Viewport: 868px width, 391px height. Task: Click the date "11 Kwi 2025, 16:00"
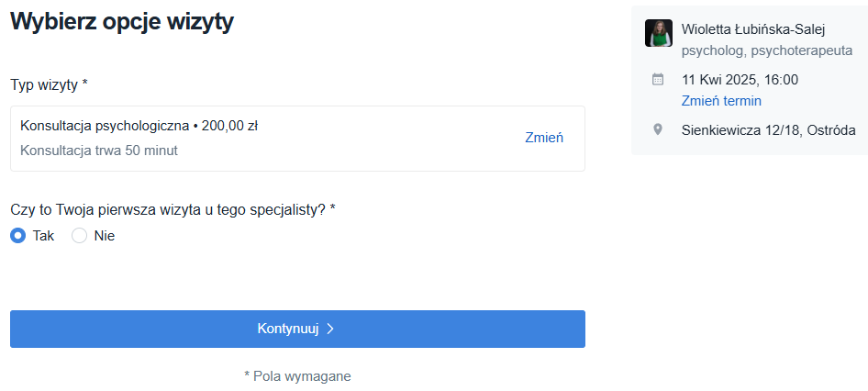click(x=740, y=80)
